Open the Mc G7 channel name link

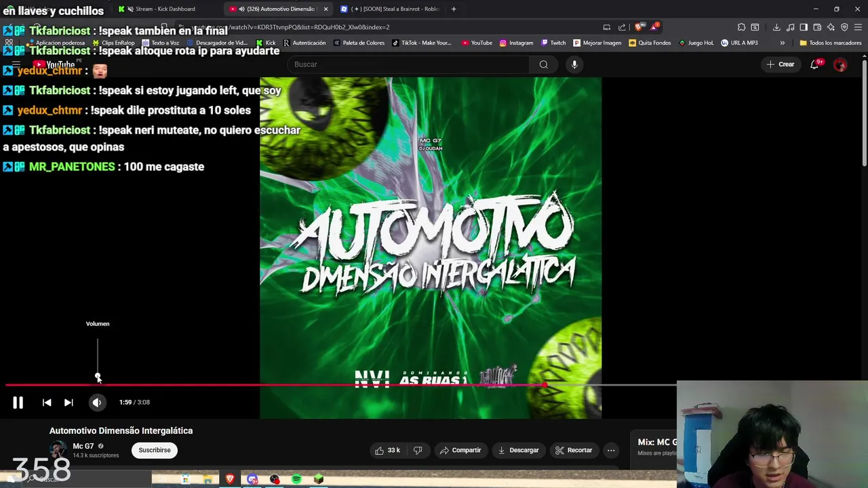point(83,446)
